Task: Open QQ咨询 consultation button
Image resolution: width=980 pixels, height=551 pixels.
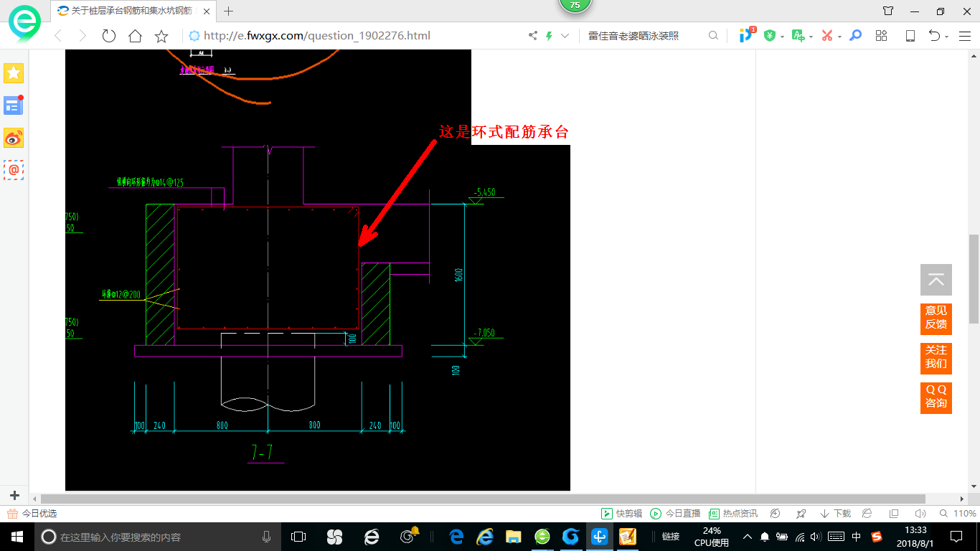Action: pyautogui.click(x=936, y=397)
